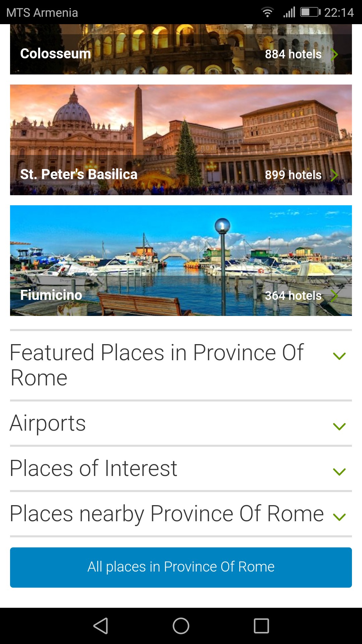The height and width of the screenshot is (644, 362).
Task: Tap the 364 hotels link text
Action: click(293, 296)
